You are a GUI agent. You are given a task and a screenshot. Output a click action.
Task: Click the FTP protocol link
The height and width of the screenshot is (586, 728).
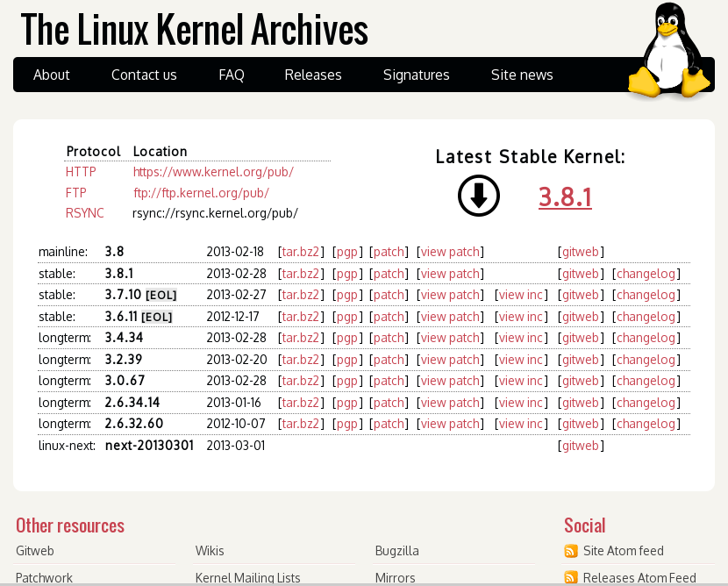pos(75,193)
